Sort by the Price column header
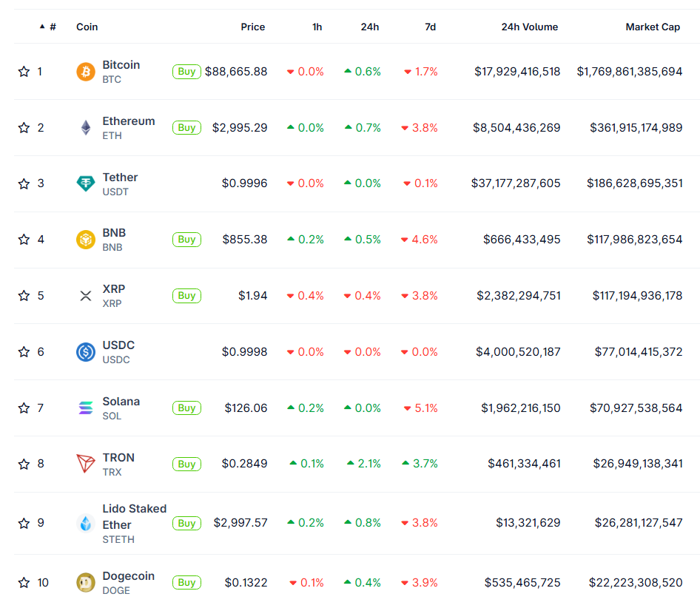 [252, 27]
